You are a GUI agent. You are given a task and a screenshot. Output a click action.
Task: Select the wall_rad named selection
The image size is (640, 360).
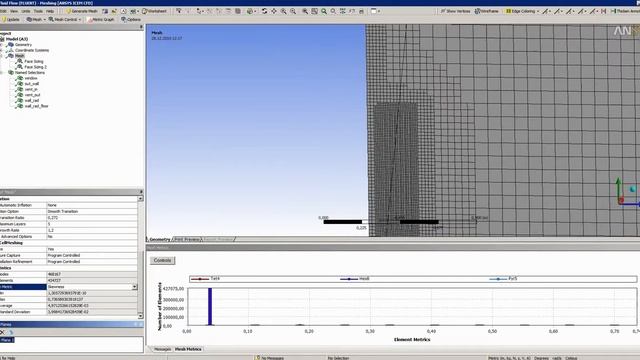coord(32,100)
